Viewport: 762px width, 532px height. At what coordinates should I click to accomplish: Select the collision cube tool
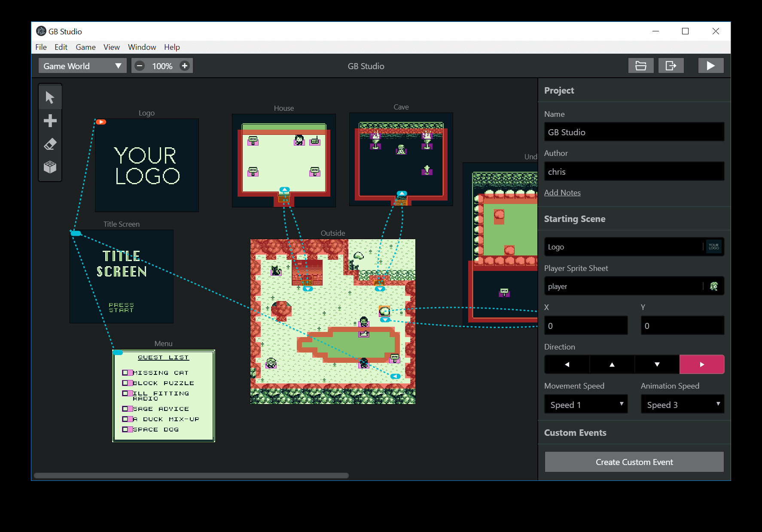[50, 167]
